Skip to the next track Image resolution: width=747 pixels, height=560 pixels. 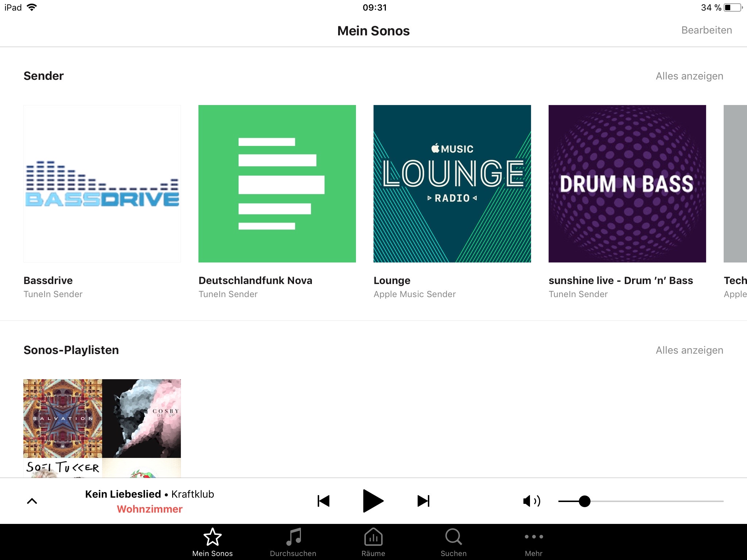pyautogui.click(x=423, y=501)
